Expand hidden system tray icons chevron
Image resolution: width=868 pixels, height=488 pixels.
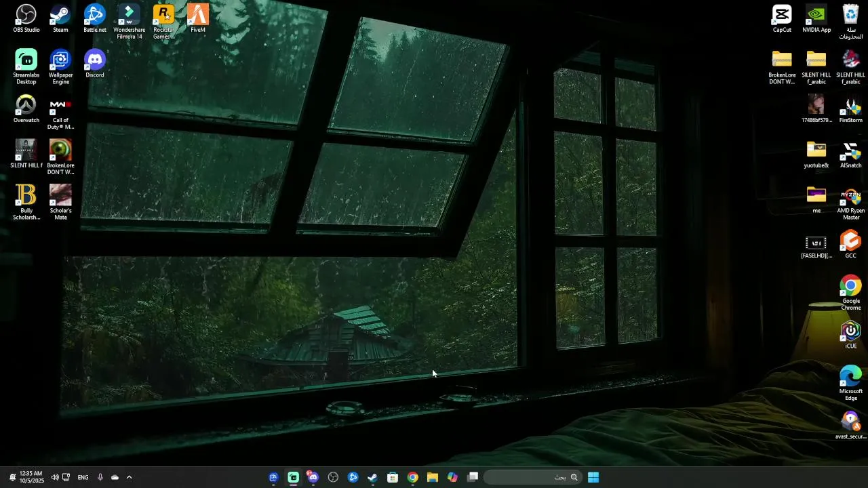point(129,477)
